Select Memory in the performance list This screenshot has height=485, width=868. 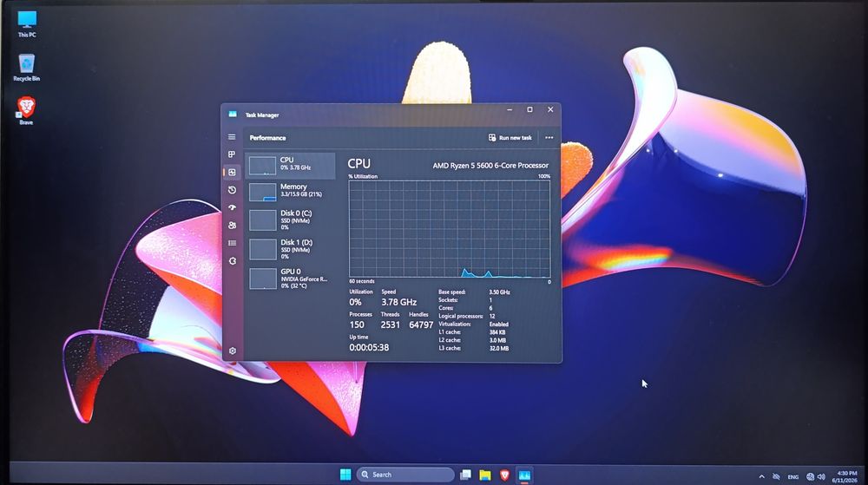(x=291, y=192)
